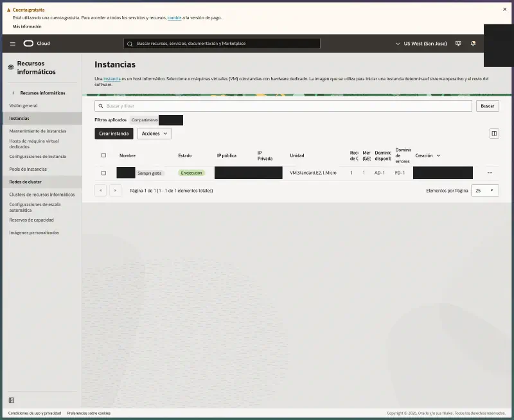Open Condiciones de uso y privacidad
The height and width of the screenshot is (420, 514).
click(35, 413)
